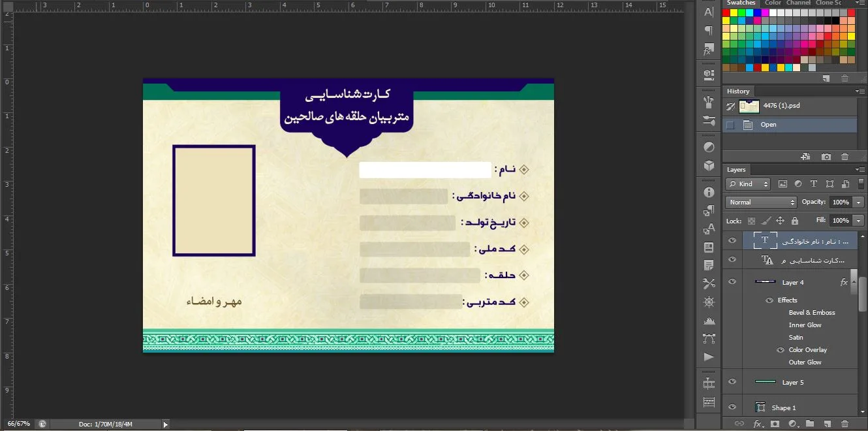The height and width of the screenshot is (431, 868).
Task: Hide the Layer 5 layer
Action: [732, 382]
